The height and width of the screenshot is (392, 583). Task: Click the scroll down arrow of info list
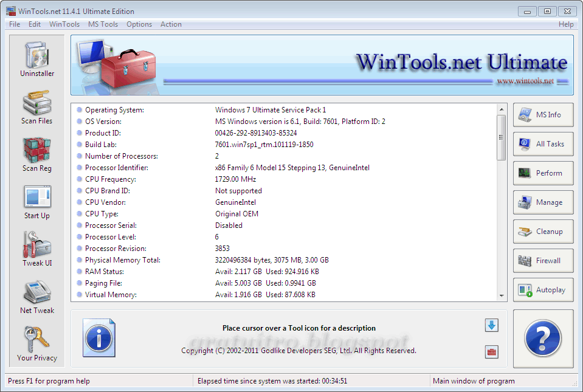[502, 296]
